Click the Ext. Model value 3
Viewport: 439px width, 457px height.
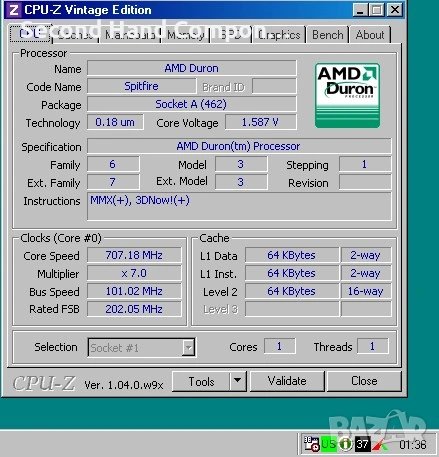pyautogui.click(x=241, y=182)
